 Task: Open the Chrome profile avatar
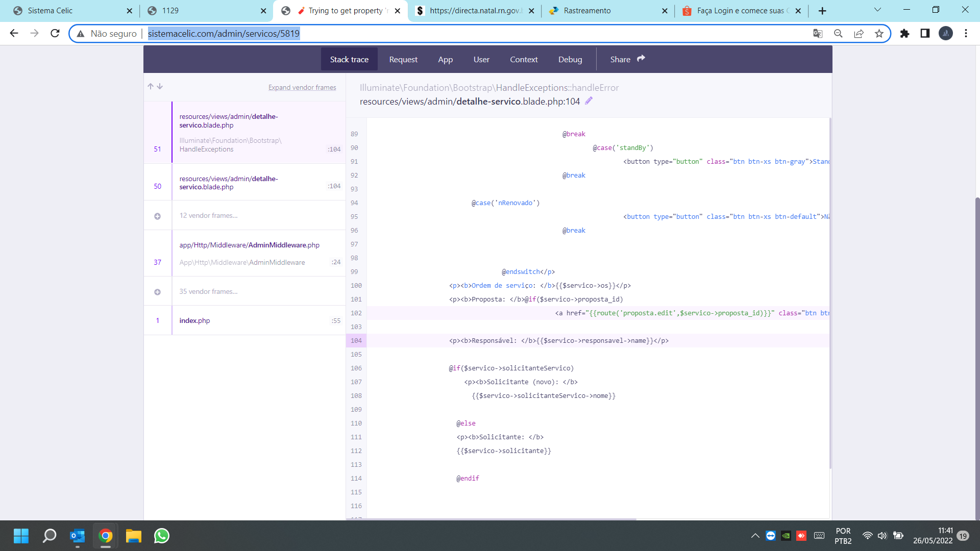coord(946,33)
